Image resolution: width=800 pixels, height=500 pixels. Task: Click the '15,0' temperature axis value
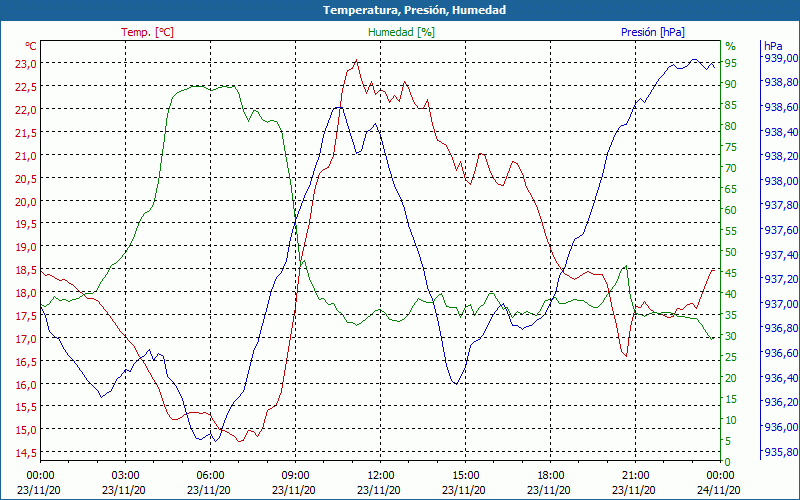click(26, 430)
